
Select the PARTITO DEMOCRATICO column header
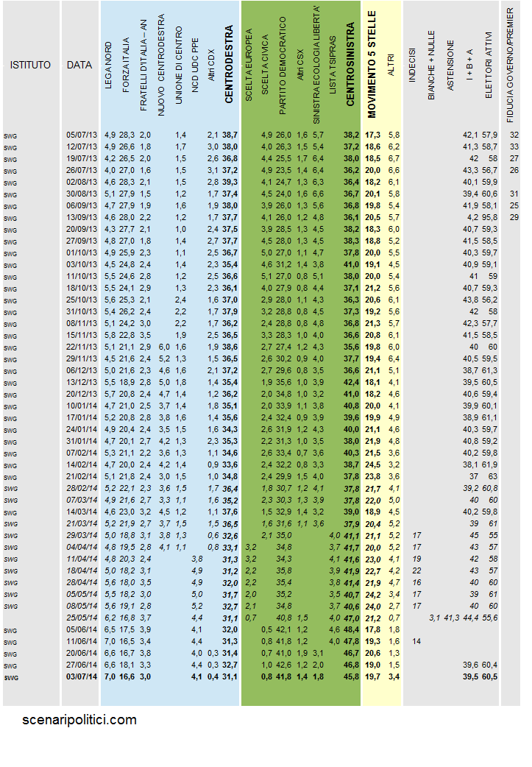tap(283, 66)
